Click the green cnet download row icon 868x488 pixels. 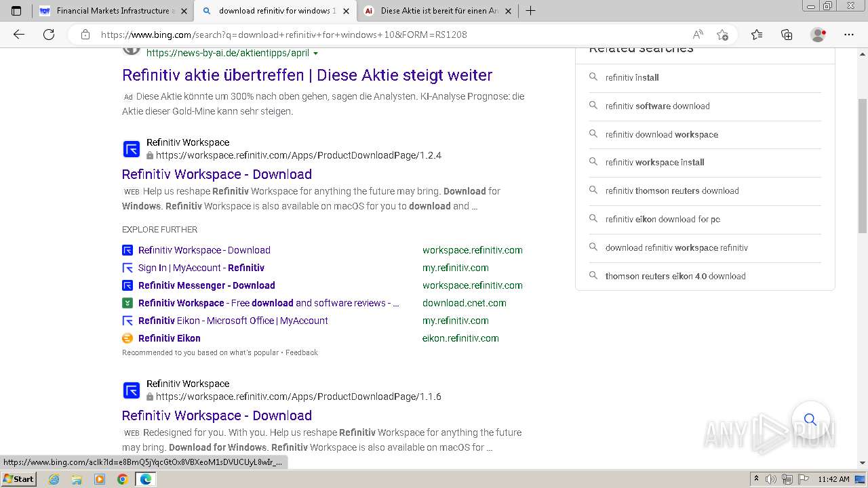coord(127,303)
